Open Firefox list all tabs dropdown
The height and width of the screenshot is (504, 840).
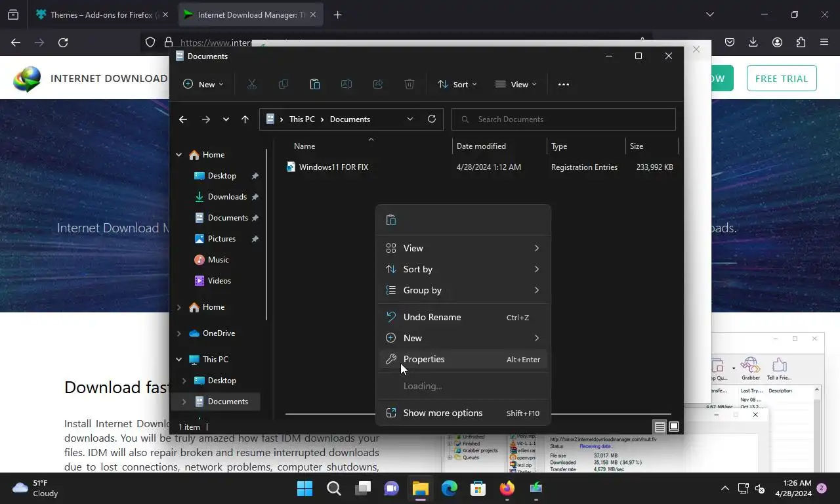pos(709,14)
